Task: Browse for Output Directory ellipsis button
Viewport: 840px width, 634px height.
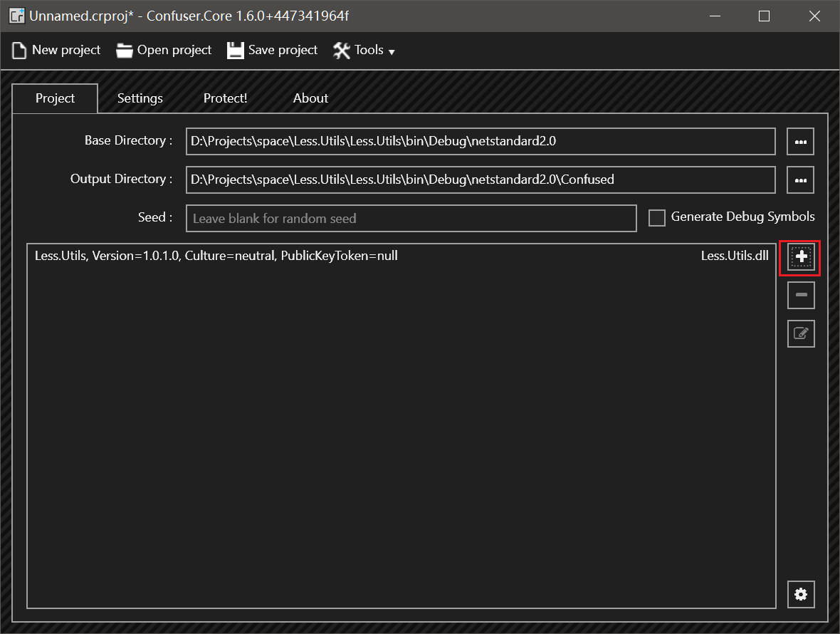Action: (x=800, y=180)
